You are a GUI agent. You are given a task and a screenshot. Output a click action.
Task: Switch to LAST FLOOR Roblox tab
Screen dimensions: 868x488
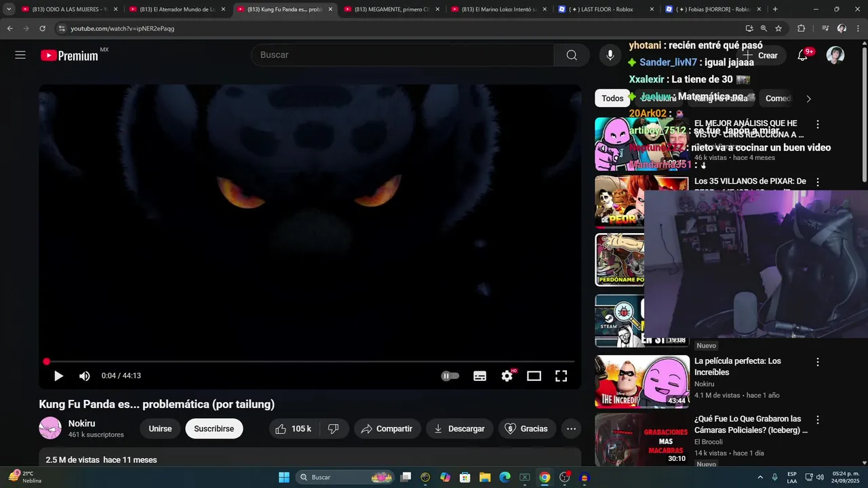[x=606, y=9]
